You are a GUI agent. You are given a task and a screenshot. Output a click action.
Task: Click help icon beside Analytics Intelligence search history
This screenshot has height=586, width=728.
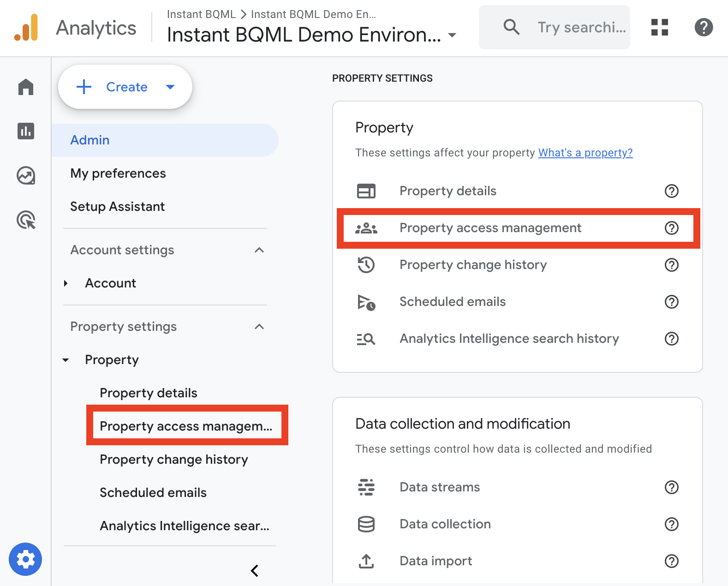coord(671,339)
